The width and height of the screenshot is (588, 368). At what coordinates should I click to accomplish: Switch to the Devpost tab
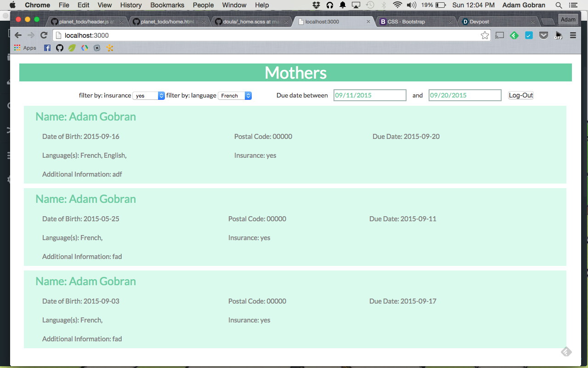[498, 22]
